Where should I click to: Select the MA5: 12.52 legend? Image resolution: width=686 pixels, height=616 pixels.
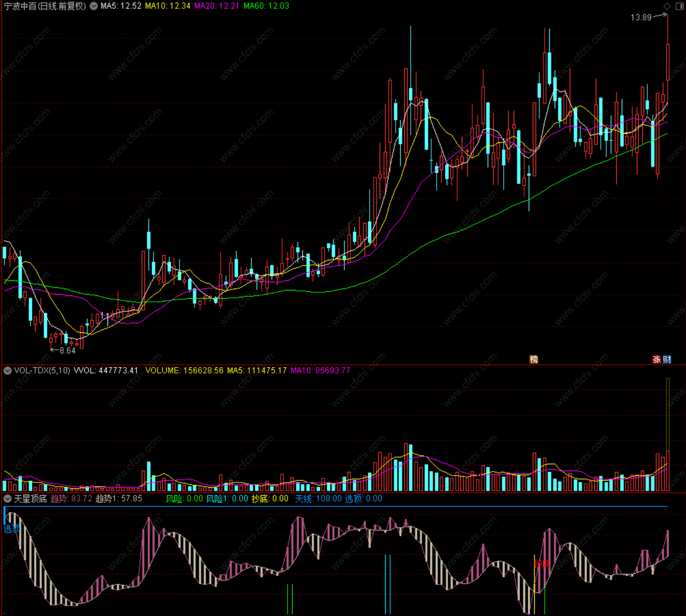point(121,6)
